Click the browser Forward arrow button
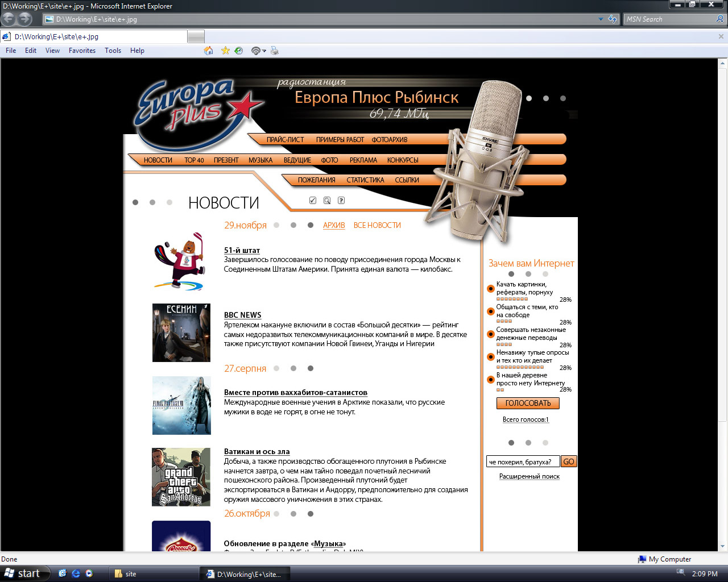Screen dimensions: 728x582 pos(24,19)
